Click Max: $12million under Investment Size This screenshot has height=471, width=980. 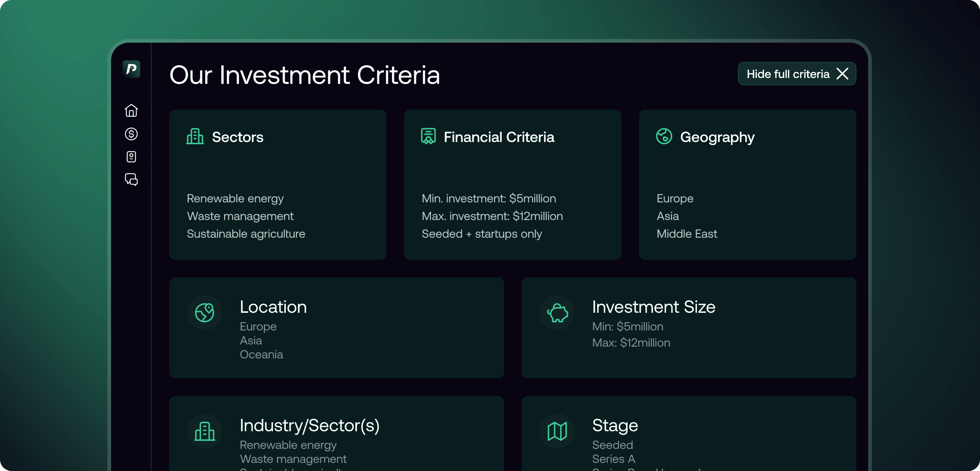click(x=631, y=343)
